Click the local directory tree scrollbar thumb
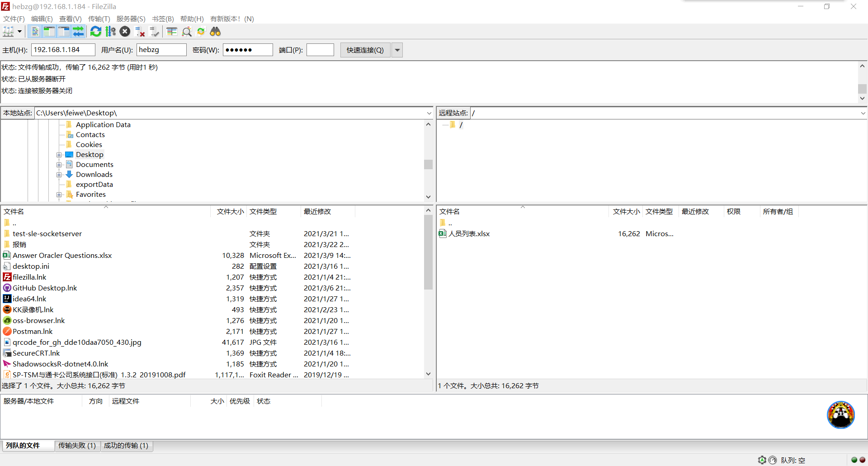The width and height of the screenshot is (868, 466). click(429, 164)
